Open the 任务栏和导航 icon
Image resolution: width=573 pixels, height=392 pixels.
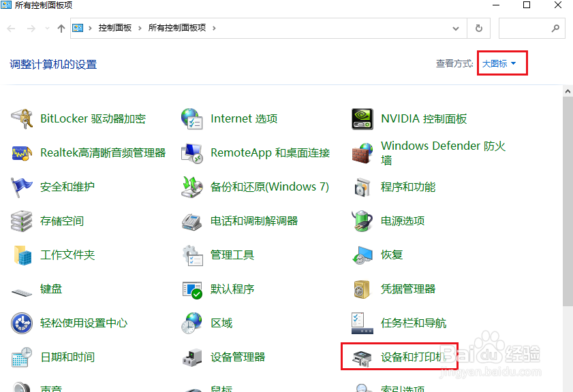click(x=362, y=323)
